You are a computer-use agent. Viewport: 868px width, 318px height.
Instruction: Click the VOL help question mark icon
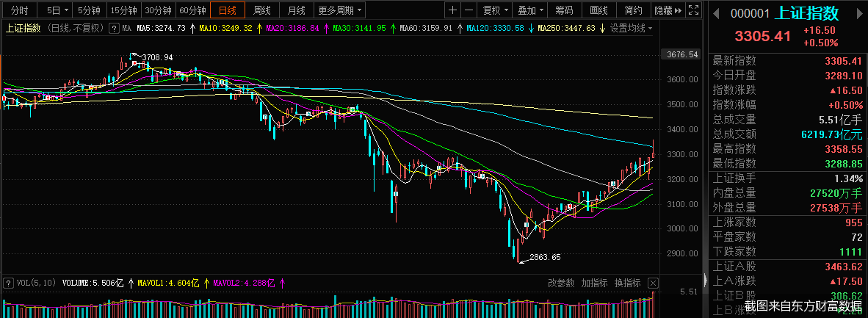coord(8,282)
